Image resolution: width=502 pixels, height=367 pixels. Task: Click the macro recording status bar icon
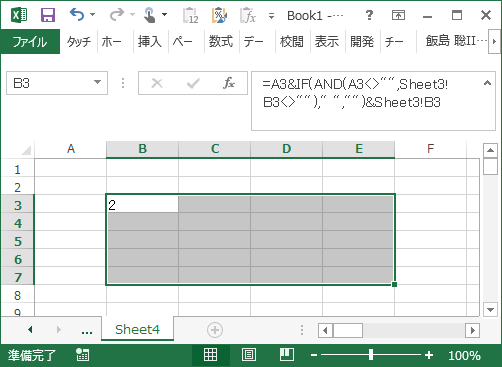pyautogui.click(x=82, y=355)
